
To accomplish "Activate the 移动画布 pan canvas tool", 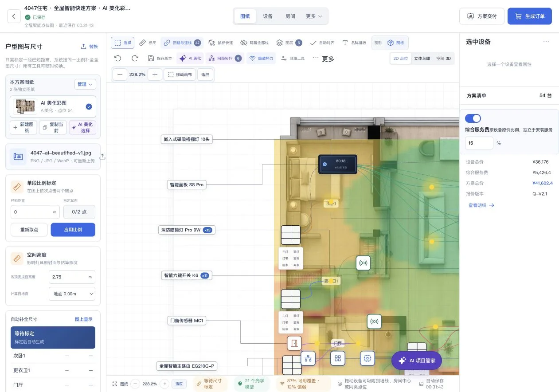I will click(180, 74).
